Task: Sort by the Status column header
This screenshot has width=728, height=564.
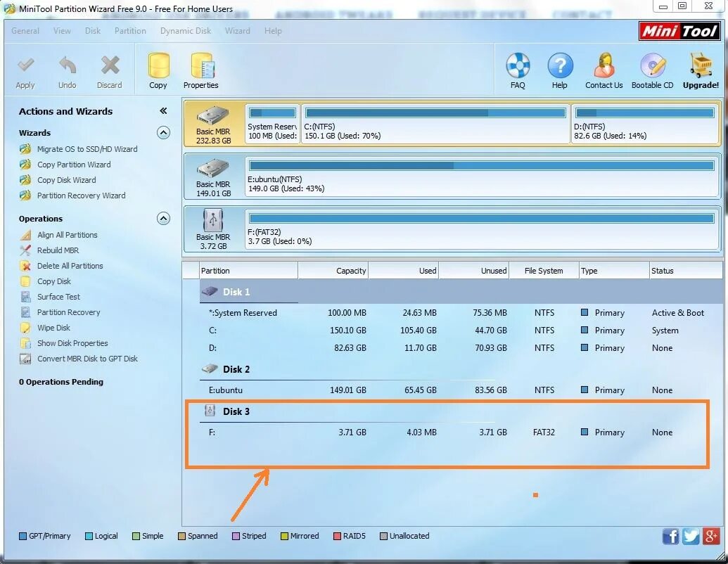Action: coord(685,271)
